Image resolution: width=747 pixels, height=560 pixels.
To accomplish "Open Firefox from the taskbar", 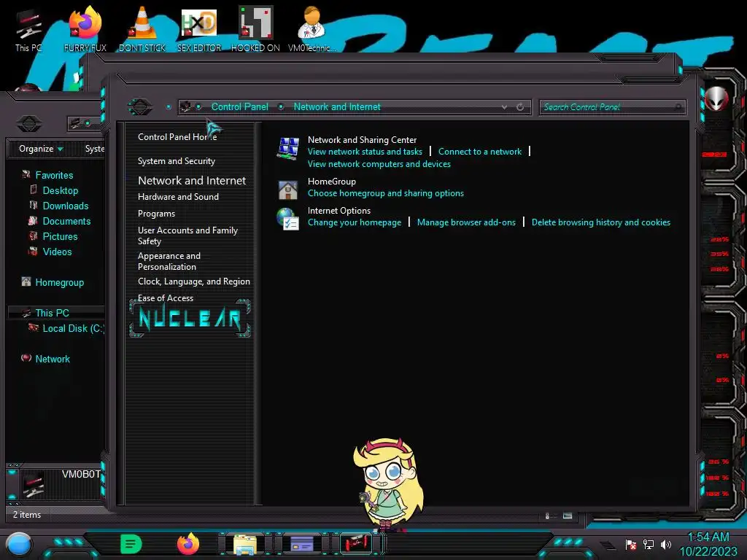I will click(x=188, y=544).
